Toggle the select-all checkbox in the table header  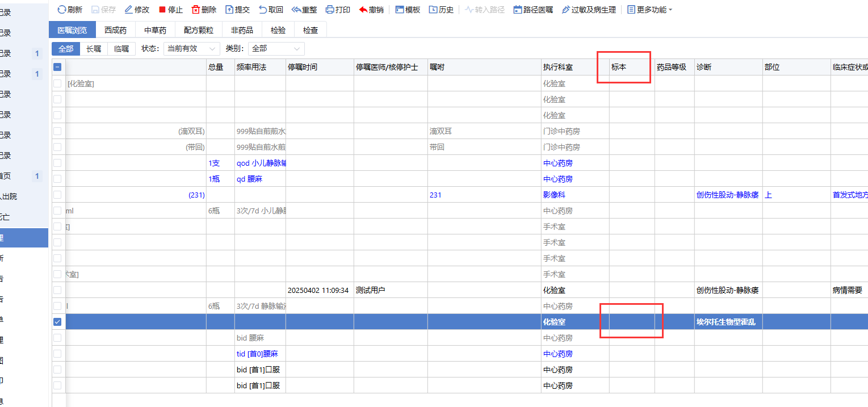tap(57, 67)
